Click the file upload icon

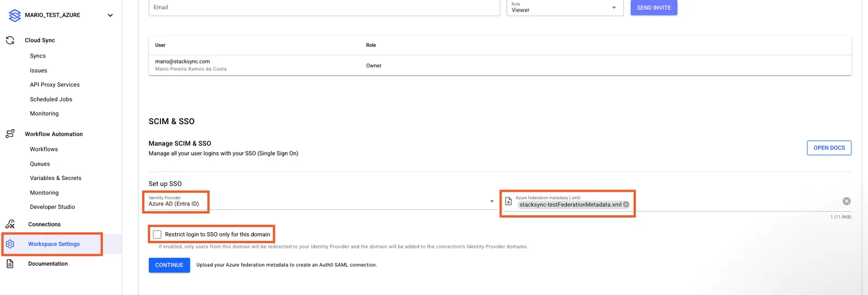(x=508, y=201)
